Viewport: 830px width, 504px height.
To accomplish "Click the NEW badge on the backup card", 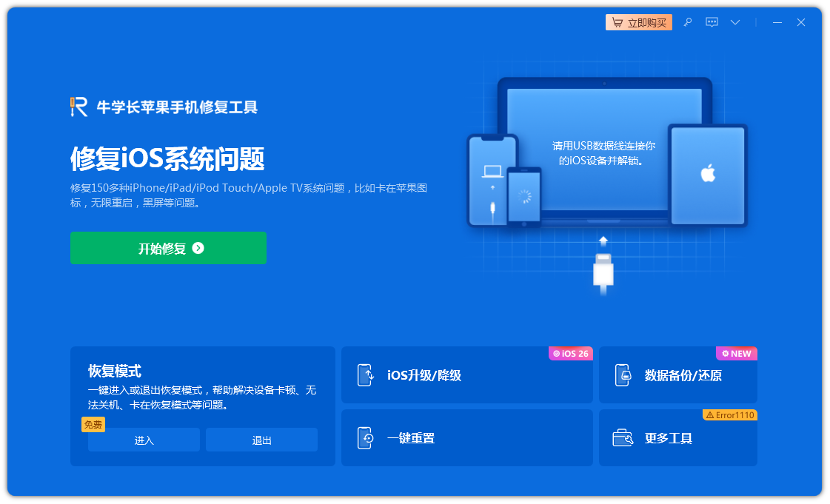I will tap(736, 354).
